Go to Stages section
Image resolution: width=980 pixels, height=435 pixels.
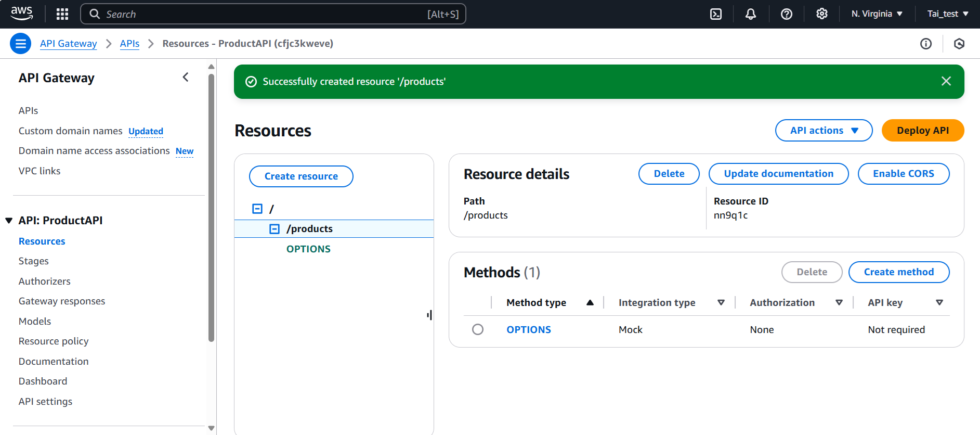34,261
